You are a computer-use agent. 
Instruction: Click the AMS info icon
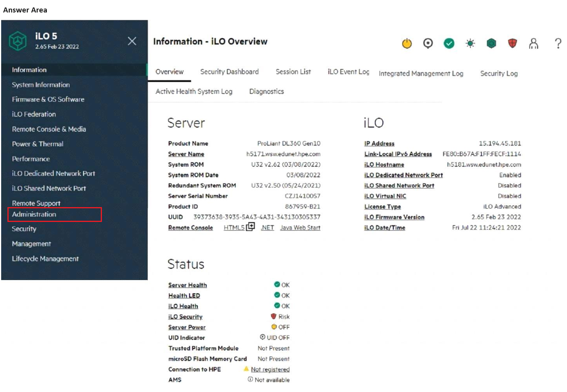click(250, 379)
